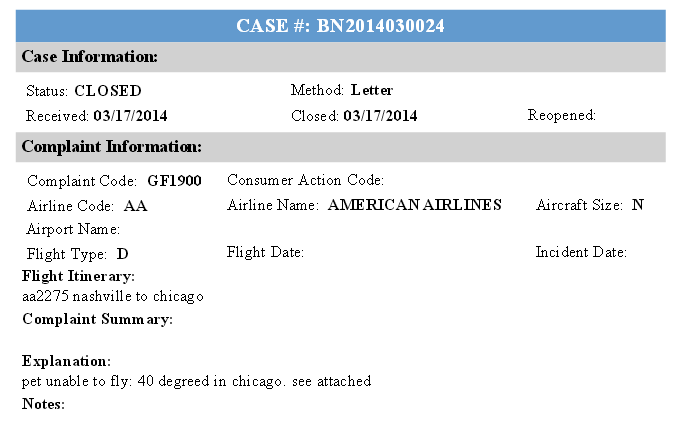Click the Incident Date field label
679x425 pixels.
pos(581,252)
